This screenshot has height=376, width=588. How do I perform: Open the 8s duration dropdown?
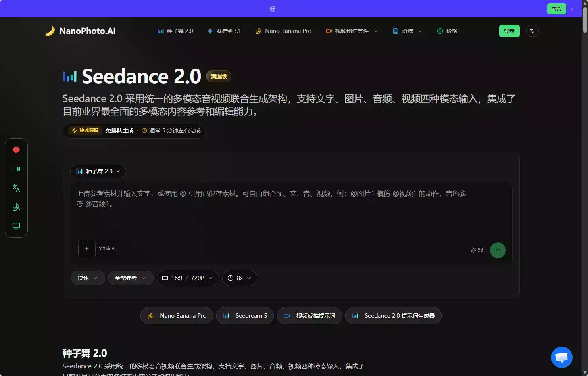240,278
